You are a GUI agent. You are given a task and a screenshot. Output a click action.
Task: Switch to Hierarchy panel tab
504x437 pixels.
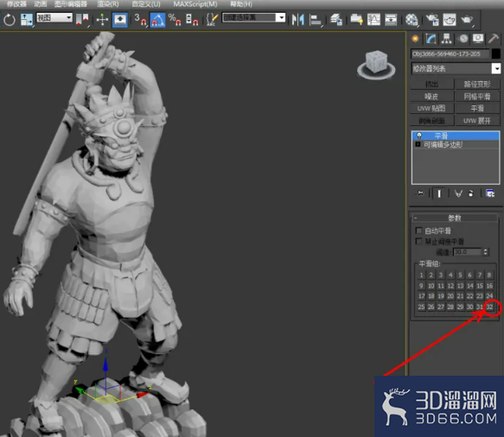point(446,39)
